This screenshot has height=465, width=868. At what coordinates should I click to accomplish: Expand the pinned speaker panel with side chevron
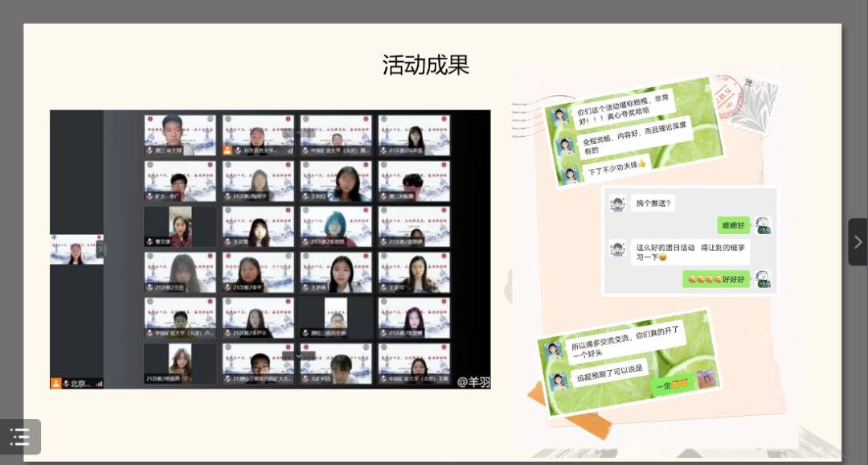tap(100, 249)
